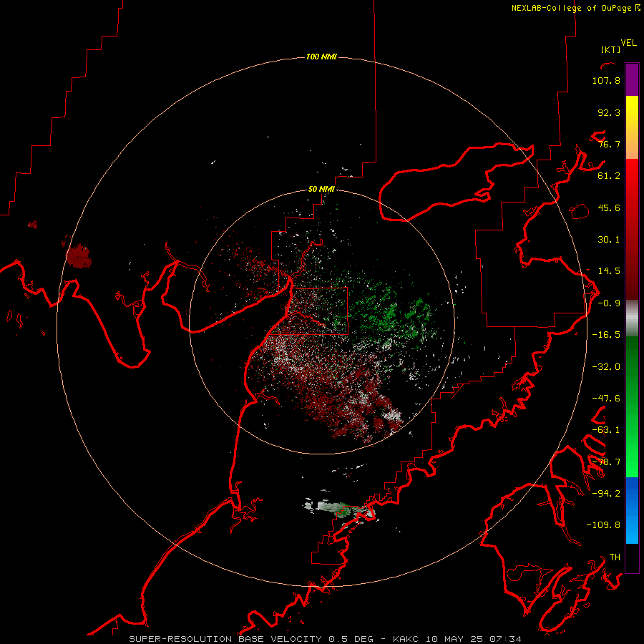Select the 61.2 legend value
This screenshot has height=644, width=644.
[609, 176]
